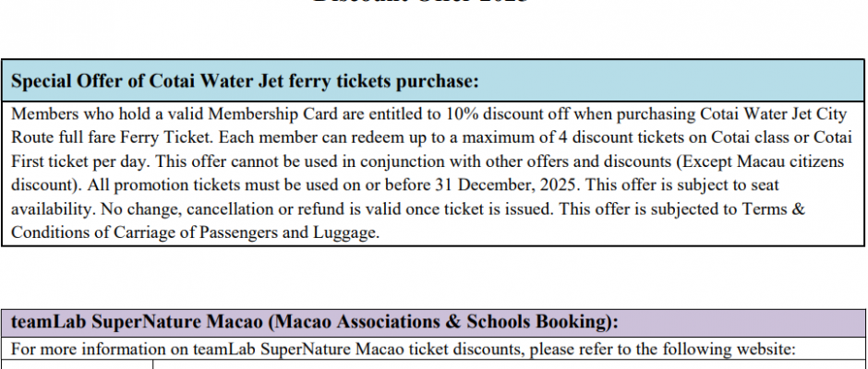
Task: Click the teamLab SuperNature Macao section heading
Action: tap(314, 322)
